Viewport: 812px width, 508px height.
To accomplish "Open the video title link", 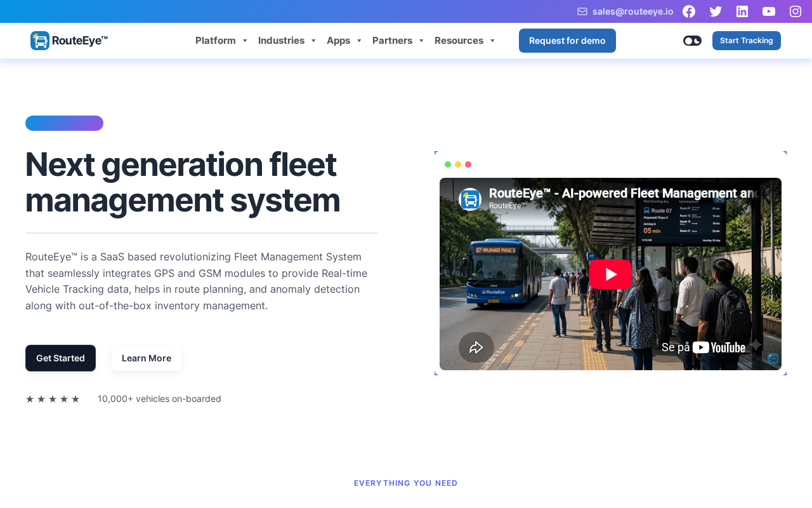I will coord(624,193).
